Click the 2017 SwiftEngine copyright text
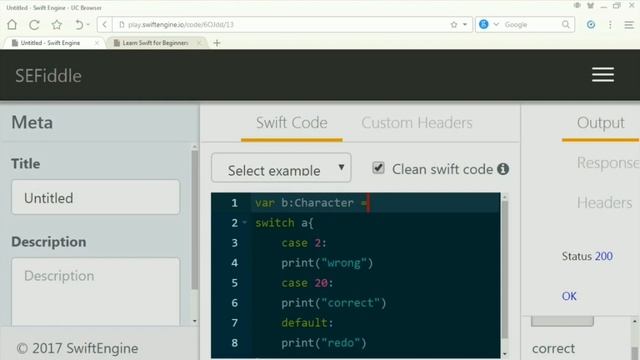 tap(78, 349)
